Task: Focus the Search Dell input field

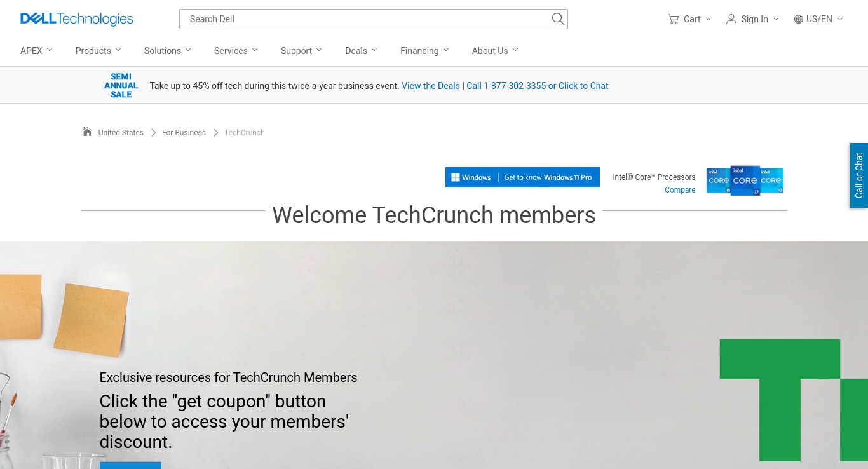Action: tap(374, 19)
